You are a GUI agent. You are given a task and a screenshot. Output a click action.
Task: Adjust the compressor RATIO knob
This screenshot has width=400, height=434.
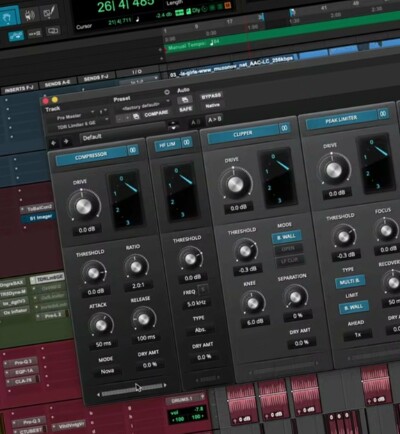click(x=136, y=267)
